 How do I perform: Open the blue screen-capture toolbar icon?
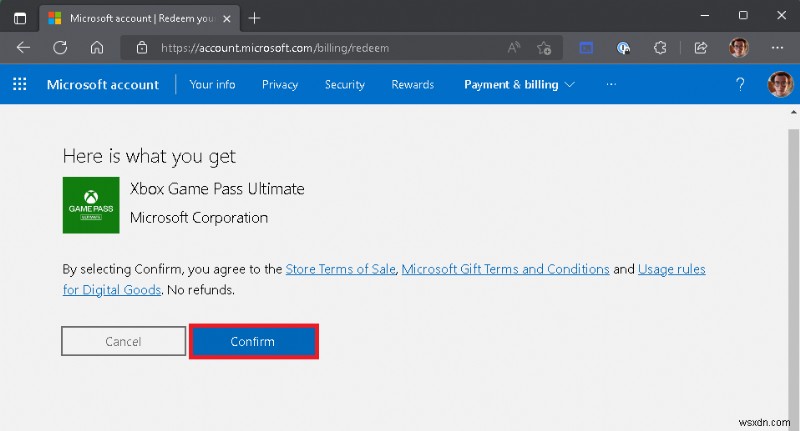coord(586,48)
